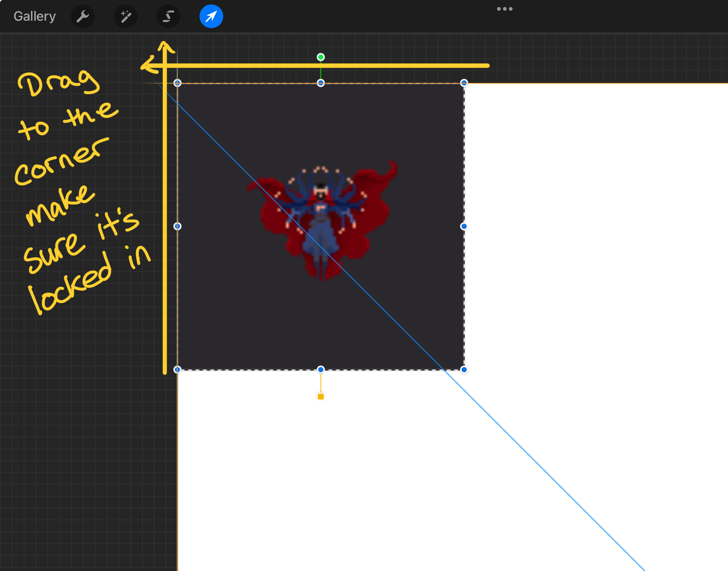Viewport: 728px width, 571px height.
Task: Click the right-middle edge transform handle
Action: point(464,226)
